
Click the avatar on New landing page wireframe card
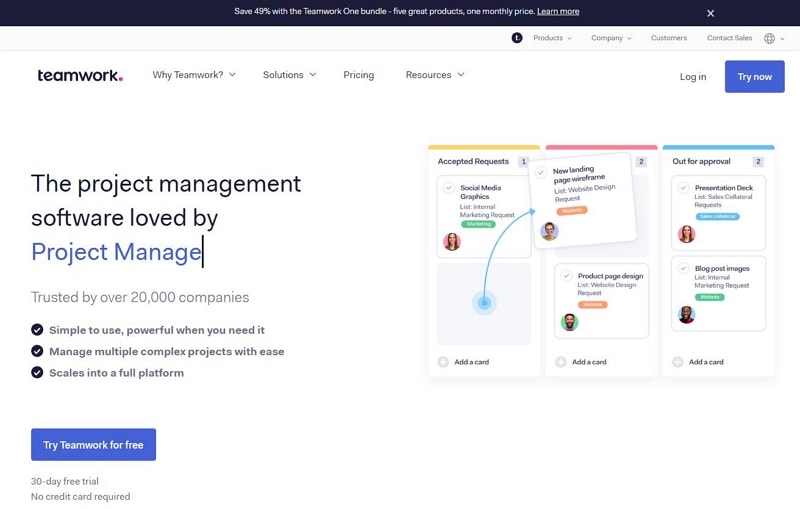click(x=549, y=231)
